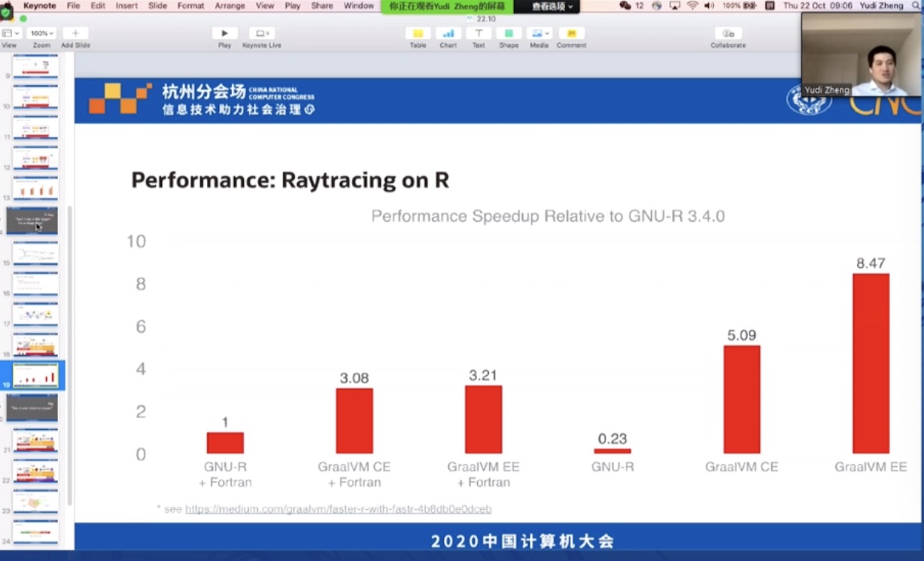Open the Arrange menu
The image size is (924, 561).
(229, 5)
